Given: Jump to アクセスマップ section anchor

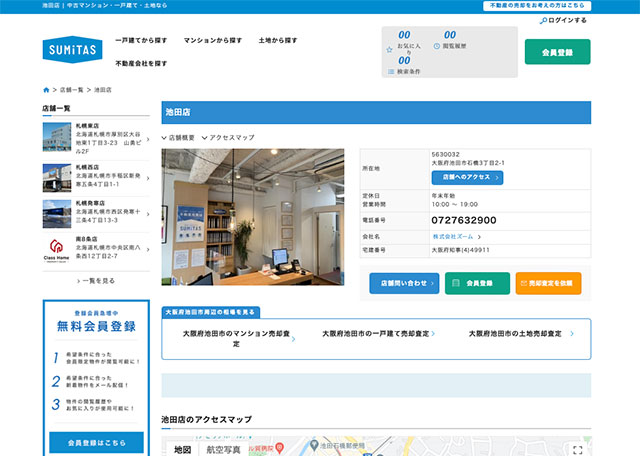Looking at the screenshot, I should tap(228, 138).
